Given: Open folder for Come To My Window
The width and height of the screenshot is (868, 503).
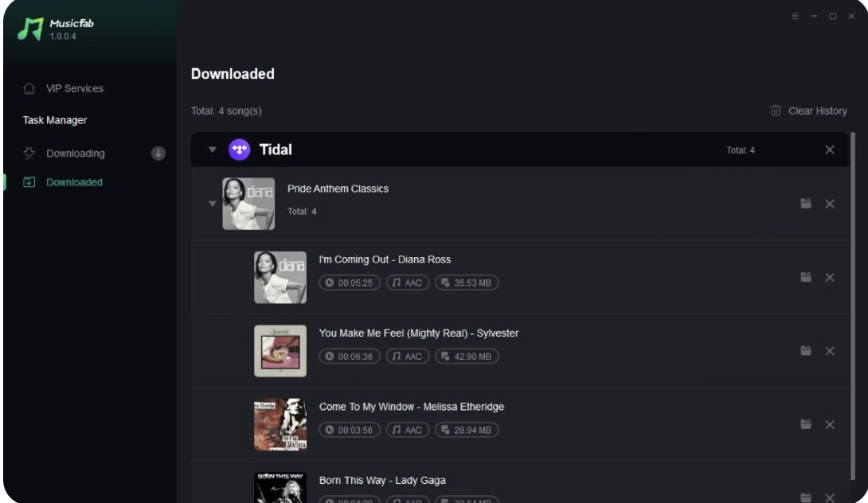Looking at the screenshot, I should 805,424.
